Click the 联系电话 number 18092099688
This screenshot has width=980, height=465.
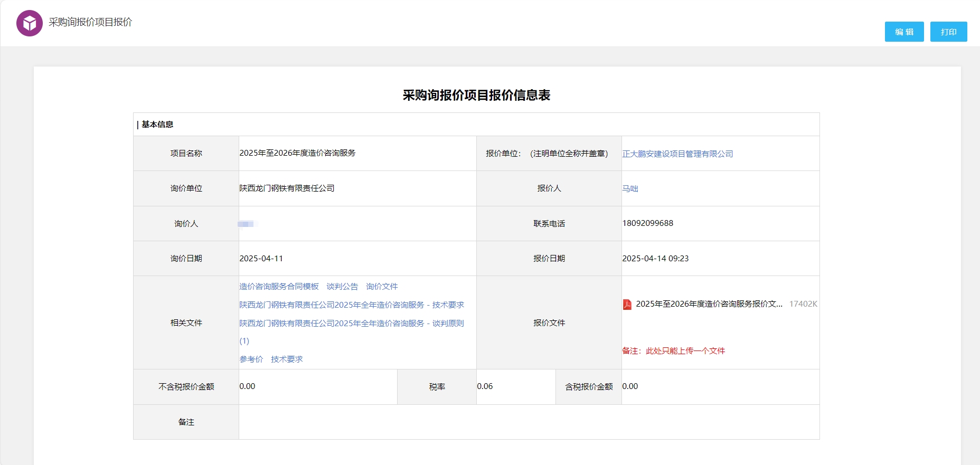point(648,223)
